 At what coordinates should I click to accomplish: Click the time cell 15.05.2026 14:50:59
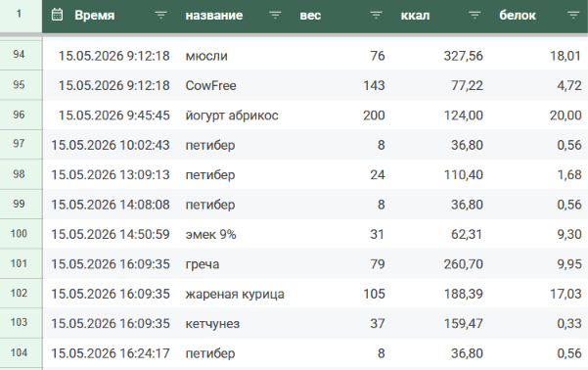pos(111,234)
